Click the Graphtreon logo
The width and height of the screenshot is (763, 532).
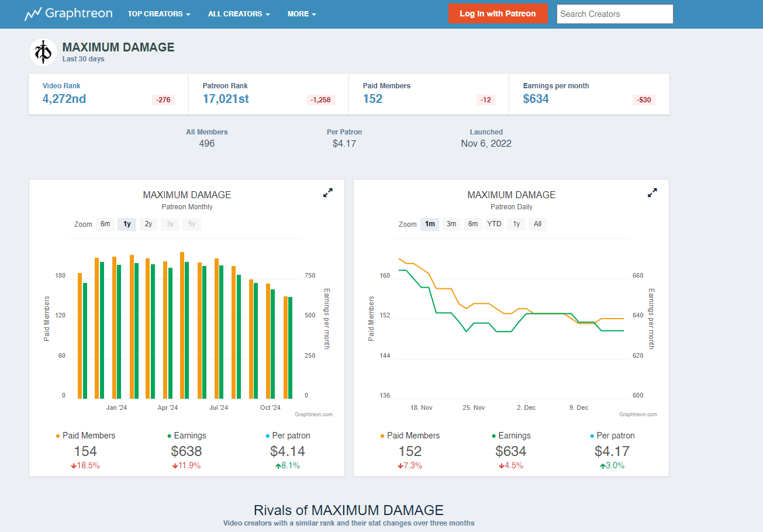(68, 13)
